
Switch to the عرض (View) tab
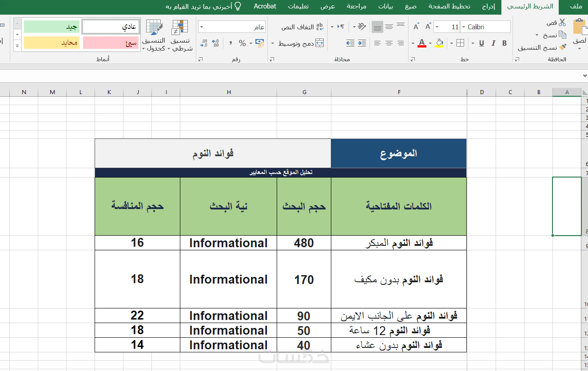click(x=328, y=6)
